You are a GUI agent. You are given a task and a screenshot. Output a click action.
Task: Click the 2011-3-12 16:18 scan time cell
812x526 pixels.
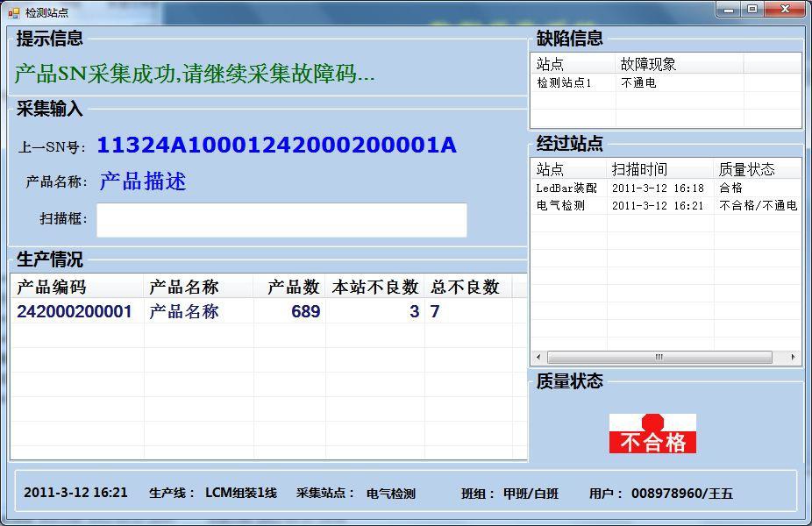[x=658, y=188]
